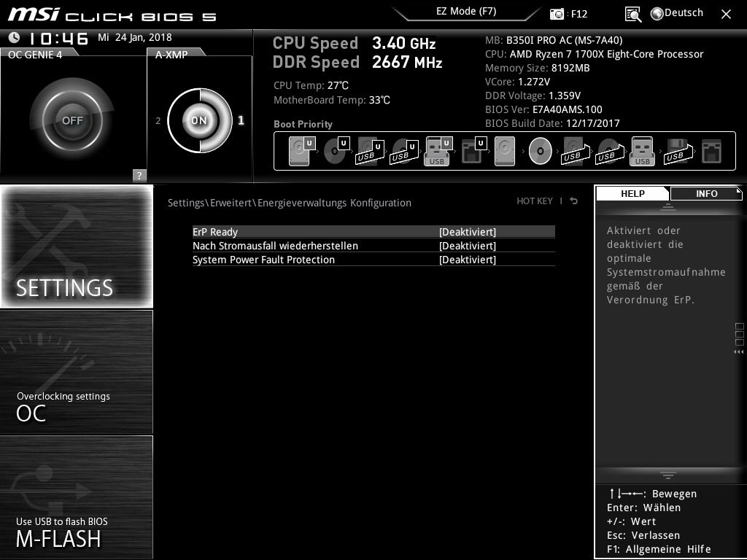Select A-XMP profile 1

tap(241, 120)
